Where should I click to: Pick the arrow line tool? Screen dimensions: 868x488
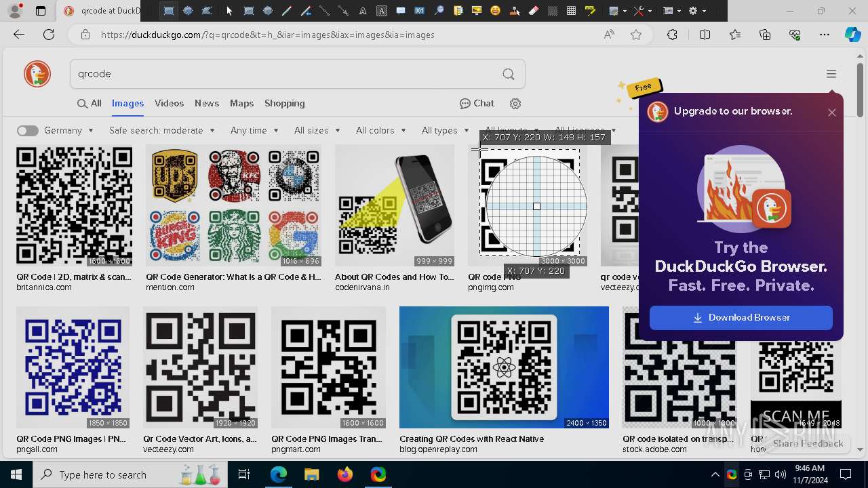[x=344, y=11]
